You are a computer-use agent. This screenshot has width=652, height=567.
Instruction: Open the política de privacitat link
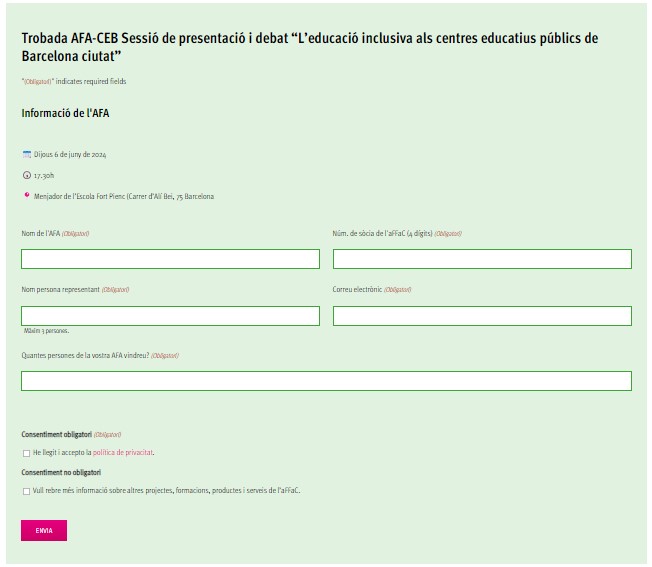(x=123, y=452)
